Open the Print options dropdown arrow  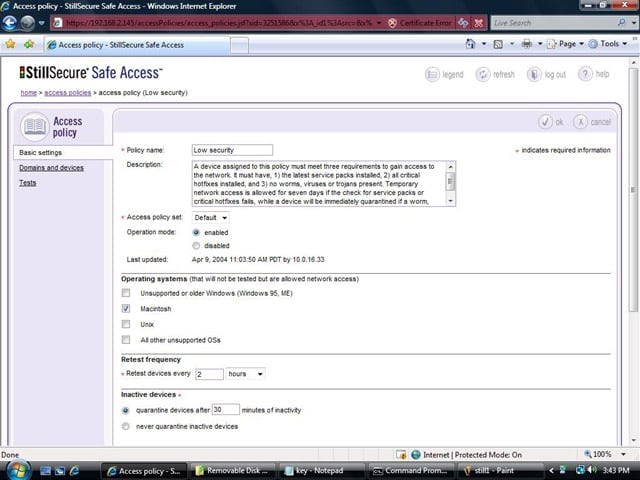[x=540, y=44]
